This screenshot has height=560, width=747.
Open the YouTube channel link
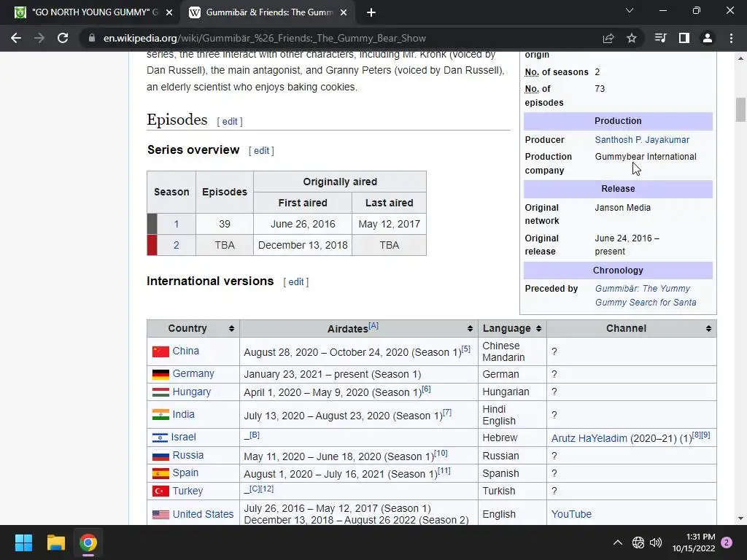pyautogui.click(x=571, y=514)
